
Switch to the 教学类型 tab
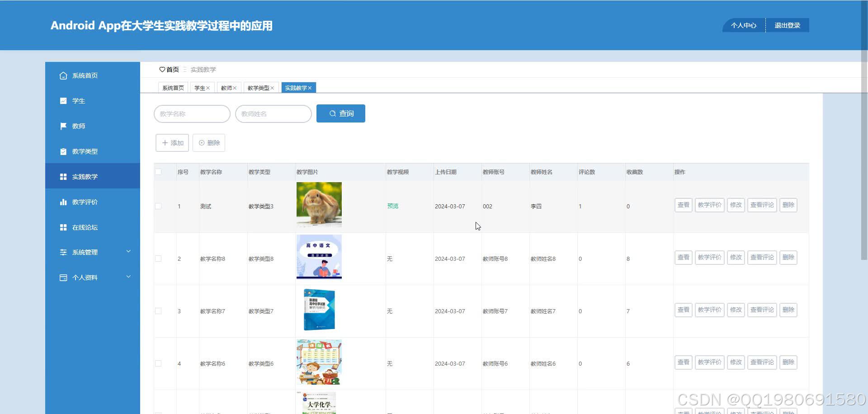[x=258, y=87]
